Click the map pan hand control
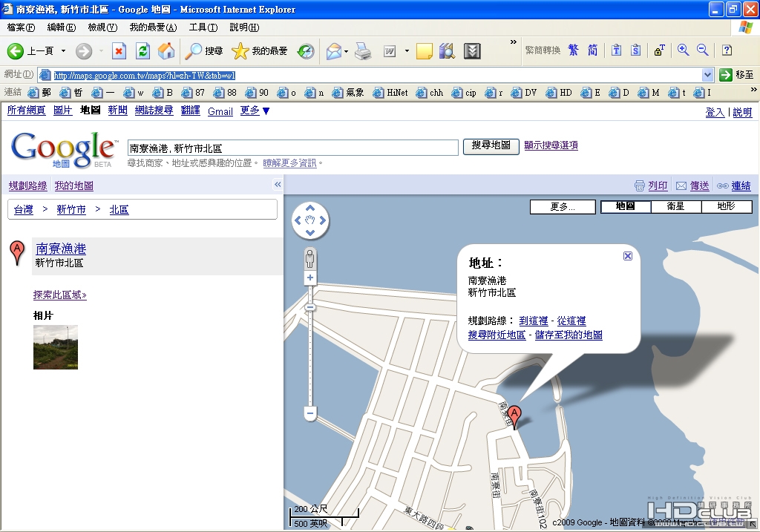 coord(310,220)
